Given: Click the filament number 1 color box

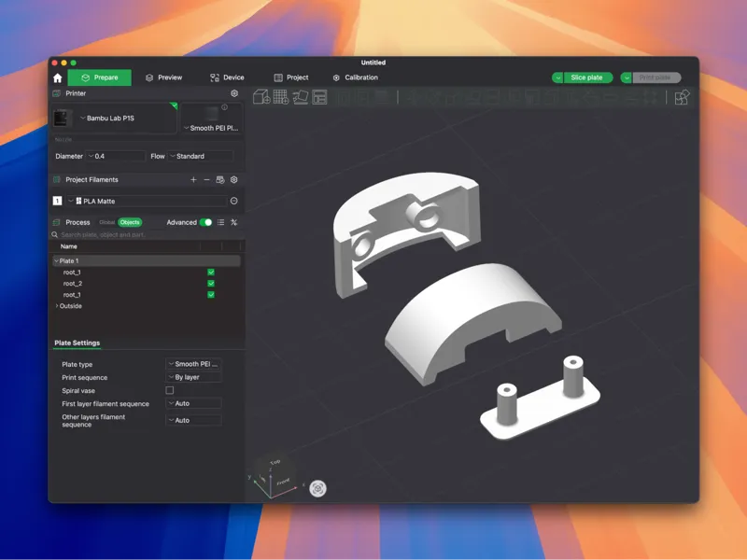Looking at the screenshot, I should coord(57,201).
